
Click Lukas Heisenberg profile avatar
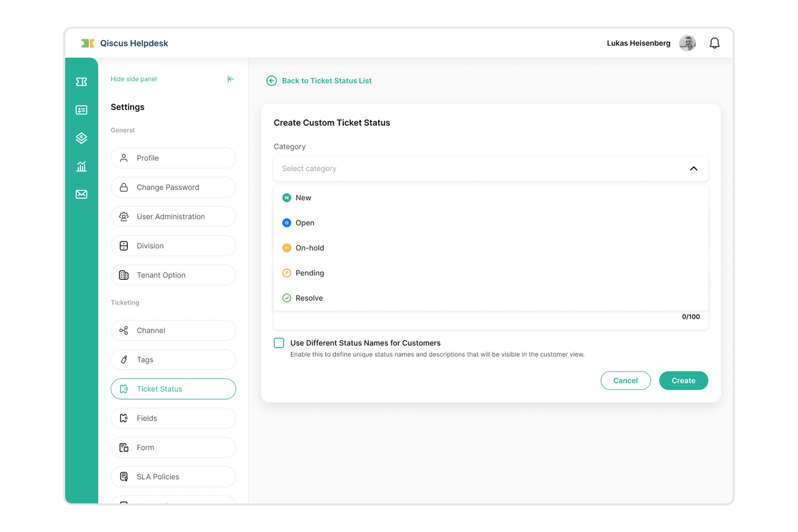687,43
